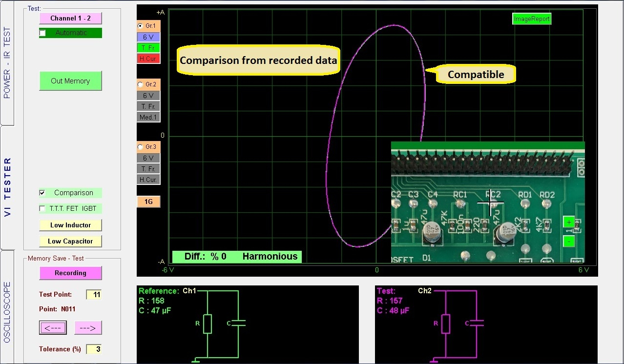This screenshot has width=624, height=364.
Task: Click the green T. Fr. setting for Gr.1
Action: tap(148, 48)
